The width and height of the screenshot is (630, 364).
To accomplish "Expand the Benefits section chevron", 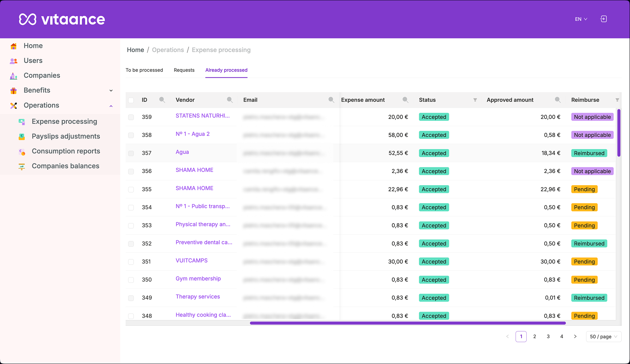I will 111,90.
